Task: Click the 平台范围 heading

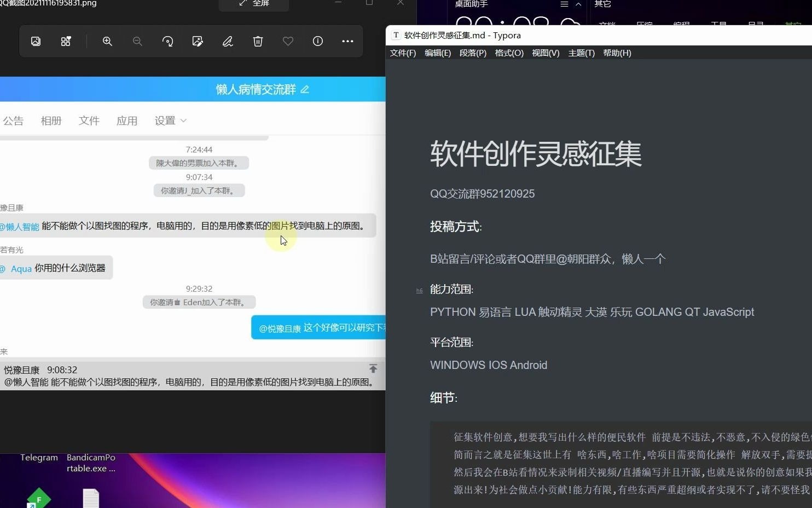Action: [451, 342]
